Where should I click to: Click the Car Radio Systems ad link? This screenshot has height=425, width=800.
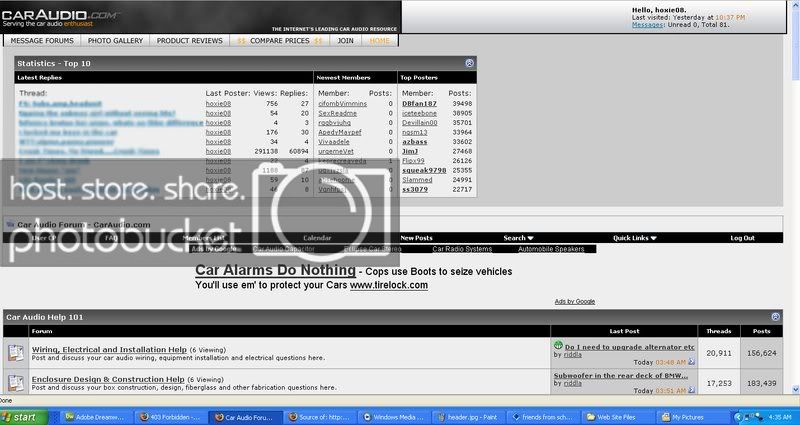coord(462,249)
